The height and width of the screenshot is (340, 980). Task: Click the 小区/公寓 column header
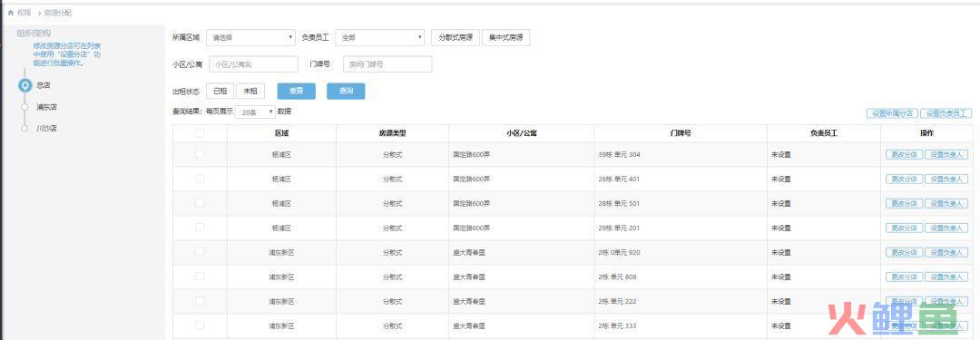[x=521, y=133]
